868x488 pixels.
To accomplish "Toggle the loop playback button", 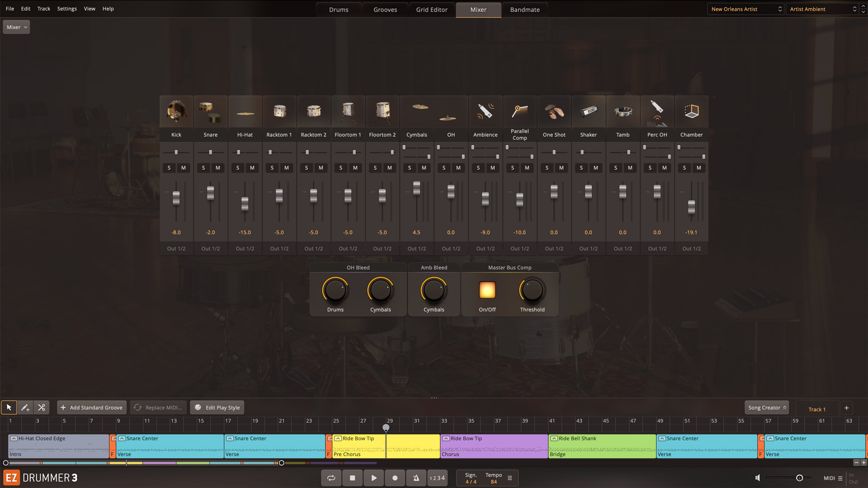I will [331, 478].
